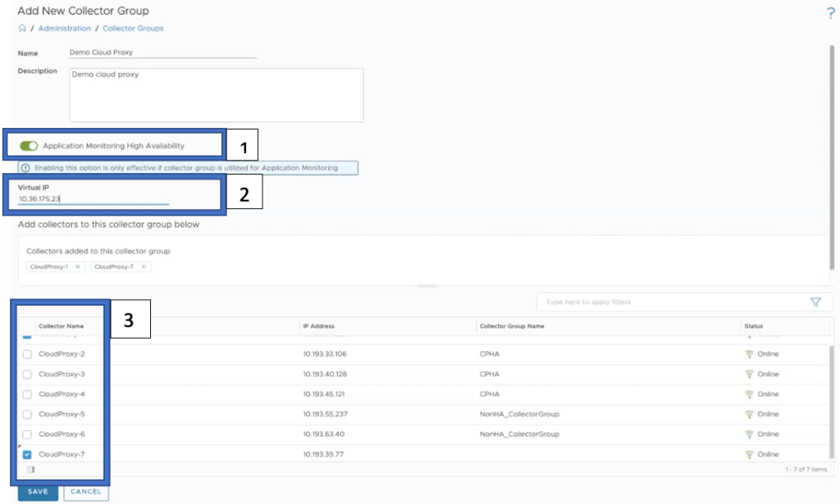840x504 pixels.
Task: Remove the CloudProxy-7 tag using its X
Action: pyautogui.click(x=144, y=266)
